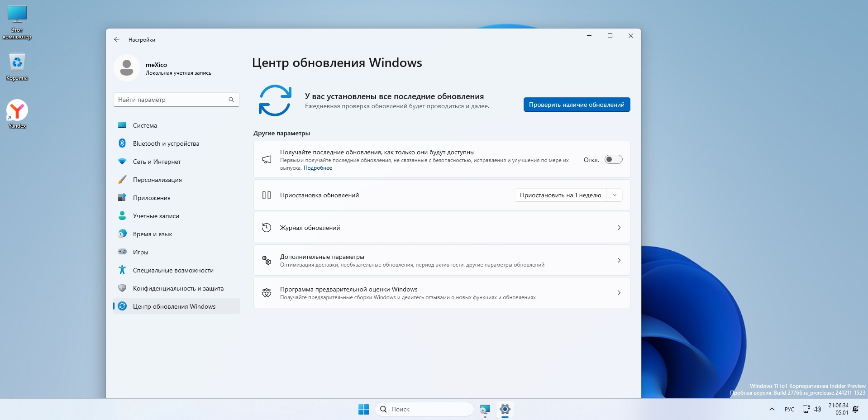Open the notification bell icon in tray
This screenshot has height=420, width=868.
click(x=855, y=409)
